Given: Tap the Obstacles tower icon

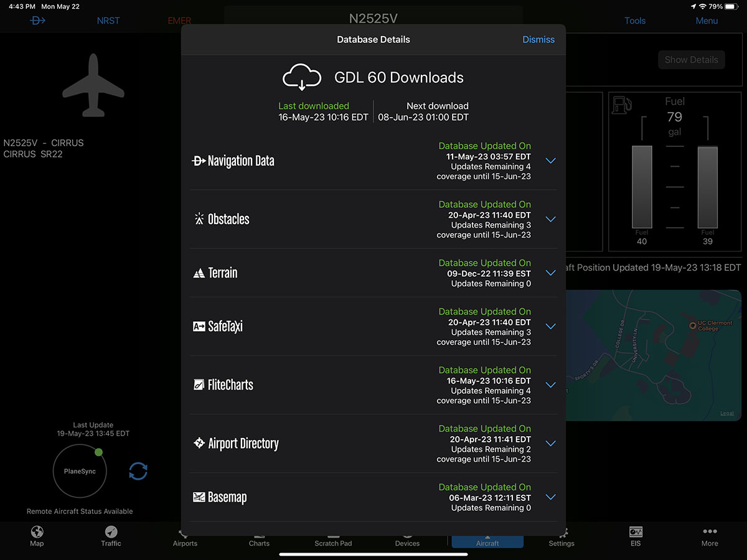Looking at the screenshot, I should point(199,219).
